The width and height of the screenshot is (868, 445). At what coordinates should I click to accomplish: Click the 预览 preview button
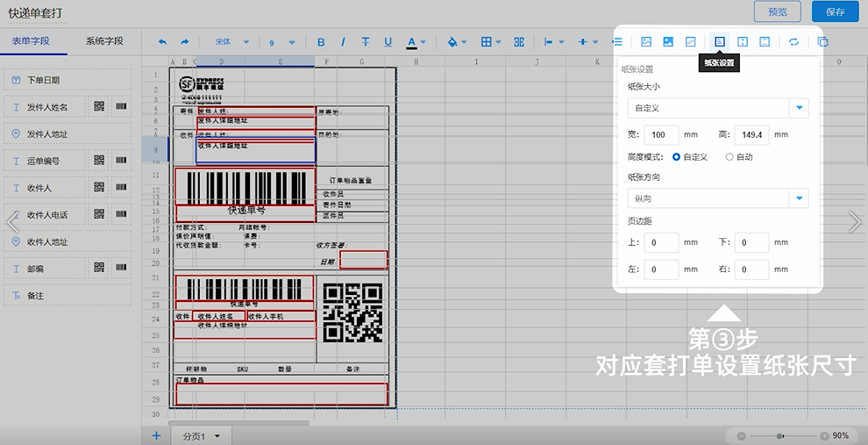pos(777,11)
